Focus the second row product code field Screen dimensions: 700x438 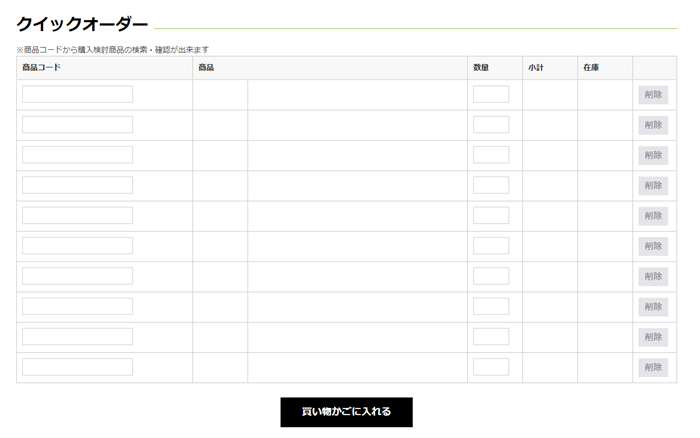pos(77,124)
